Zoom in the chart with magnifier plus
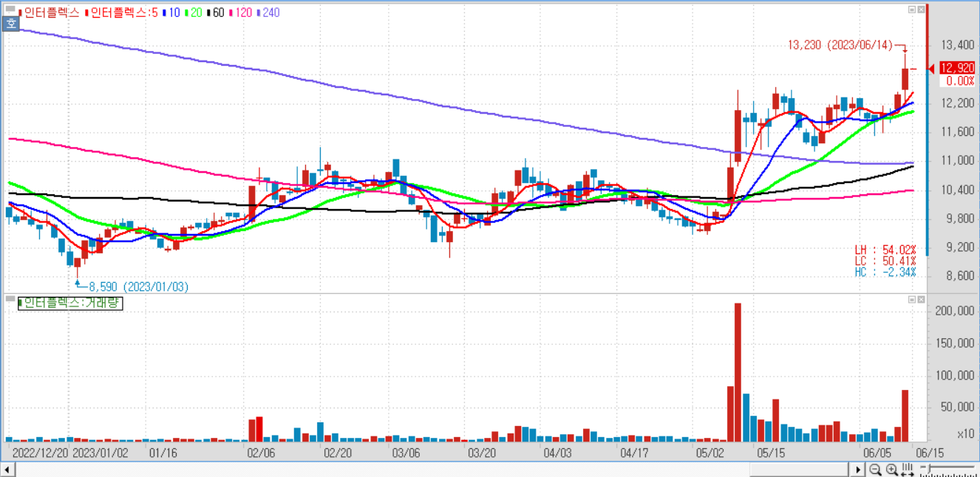Screen dimensions: 980x477 (891, 470)
